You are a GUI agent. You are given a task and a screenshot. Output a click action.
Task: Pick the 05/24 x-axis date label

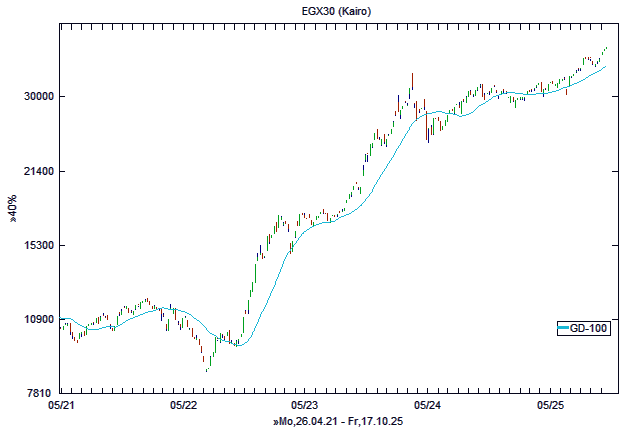pyautogui.click(x=427, y=406)
